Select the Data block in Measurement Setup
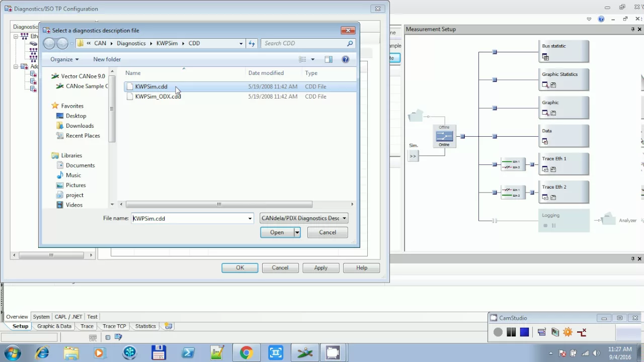644x362 pixels. (563, 136)
